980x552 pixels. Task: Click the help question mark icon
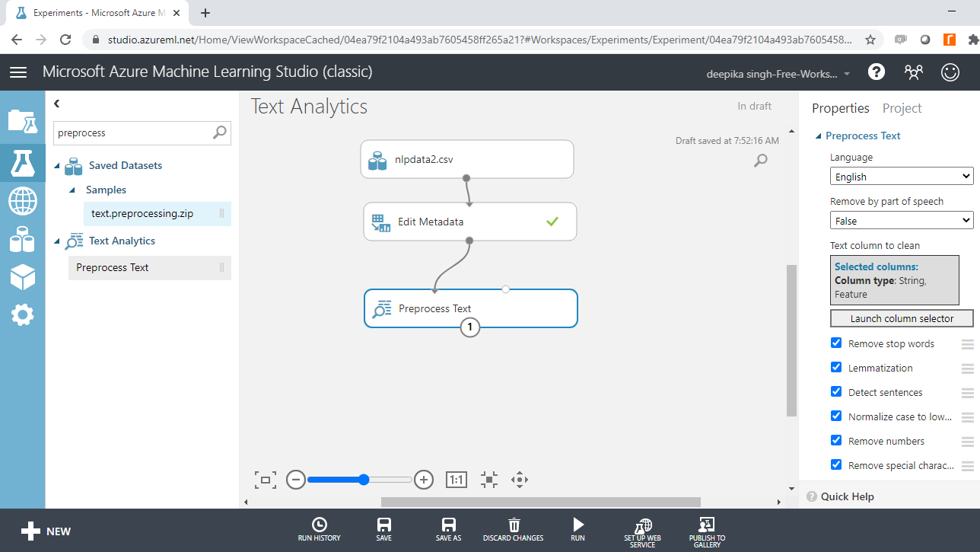(877, 72)
